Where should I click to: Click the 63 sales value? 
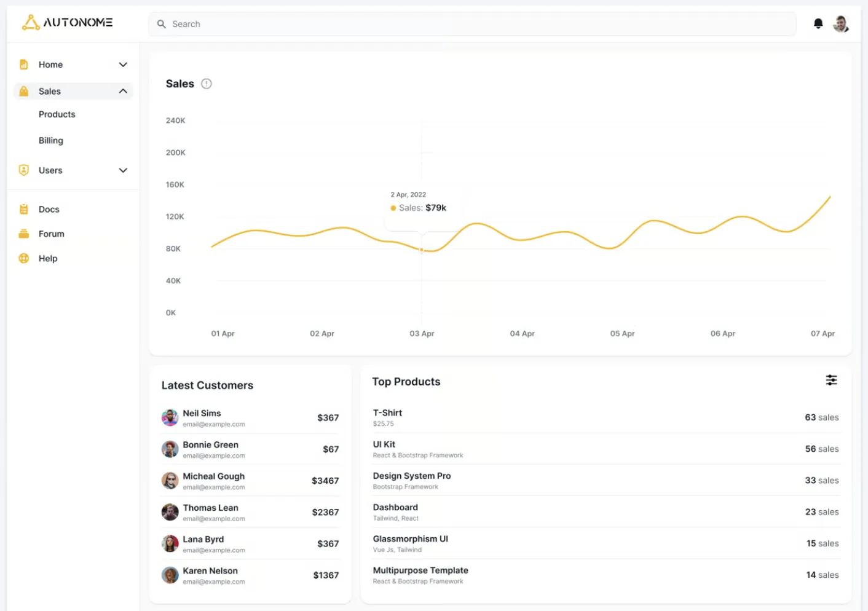coord(822,417)
